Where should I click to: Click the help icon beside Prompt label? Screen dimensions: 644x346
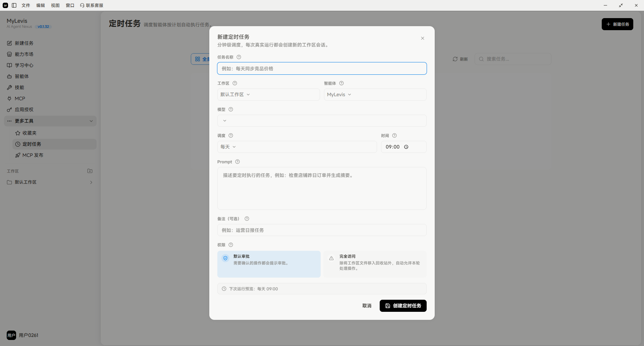(237, 162)
